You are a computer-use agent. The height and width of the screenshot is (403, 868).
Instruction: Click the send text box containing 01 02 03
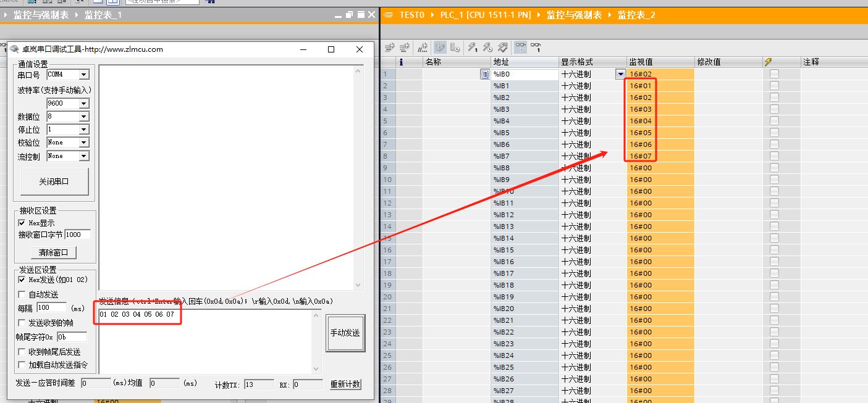coord(204,341)
